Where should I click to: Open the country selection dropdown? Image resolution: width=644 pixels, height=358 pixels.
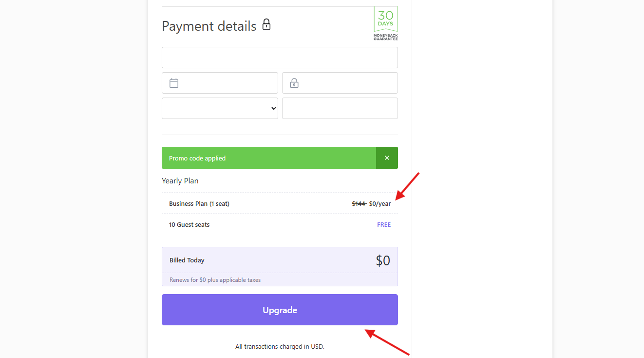[219, 108]
